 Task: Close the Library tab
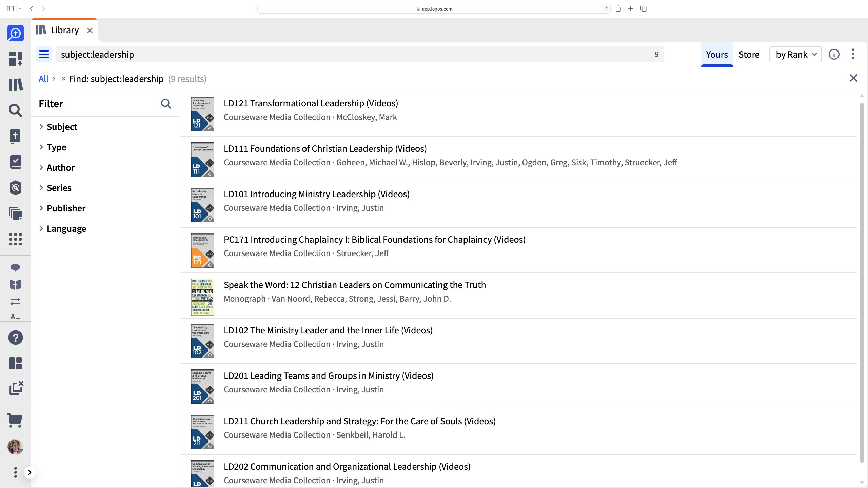(90, 30)
